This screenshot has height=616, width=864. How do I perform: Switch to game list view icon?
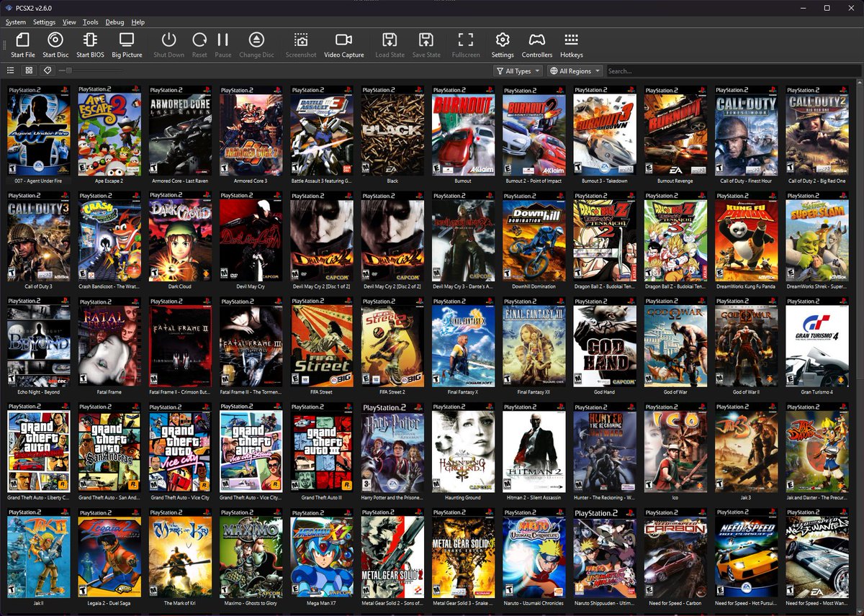[x=11, y=71]
